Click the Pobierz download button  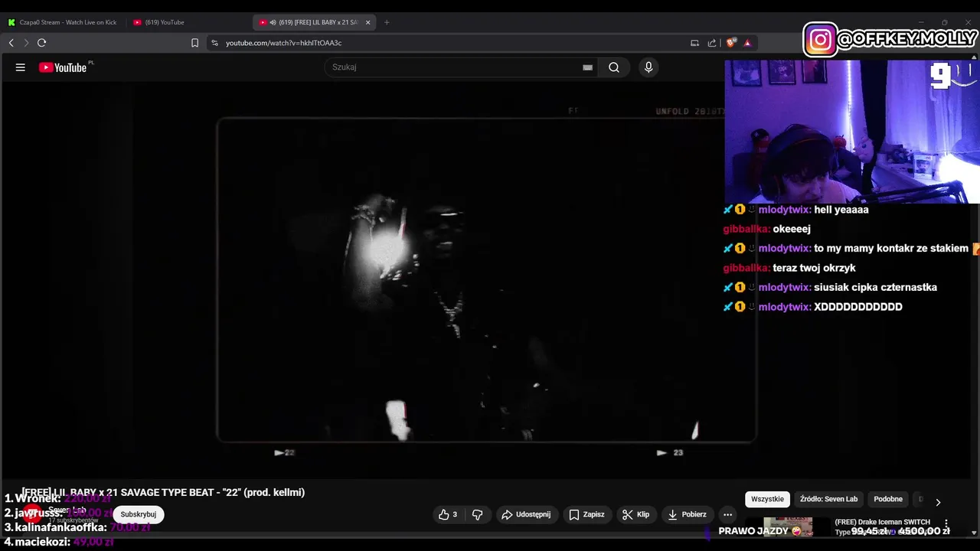point(688,514)
